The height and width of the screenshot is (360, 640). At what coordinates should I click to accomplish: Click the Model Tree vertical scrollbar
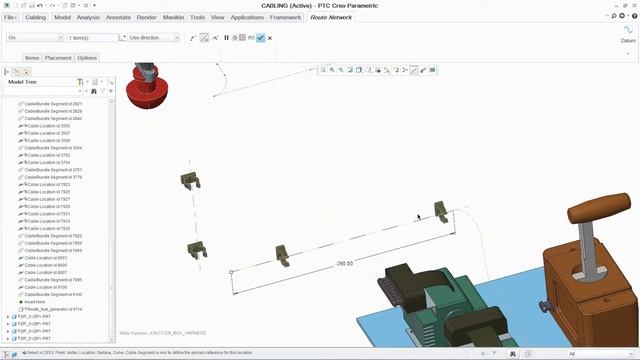tap(112, 220)
